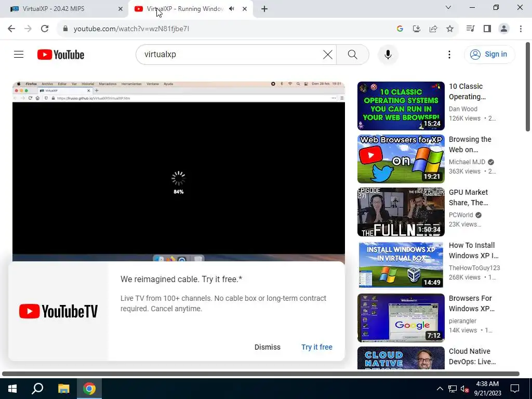Image resolution: width=532 pixels, height=399 pixels.
Task: Close the VirtualXP - 20.42 MIPS tab
Action: click(x=120, y=9)
